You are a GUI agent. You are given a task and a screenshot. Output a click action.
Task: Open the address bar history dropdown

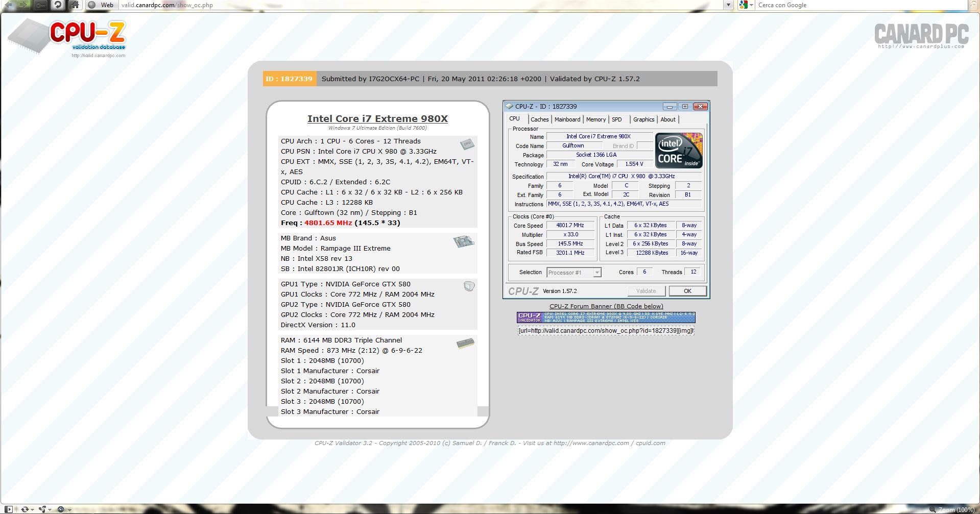coord(729,5)
